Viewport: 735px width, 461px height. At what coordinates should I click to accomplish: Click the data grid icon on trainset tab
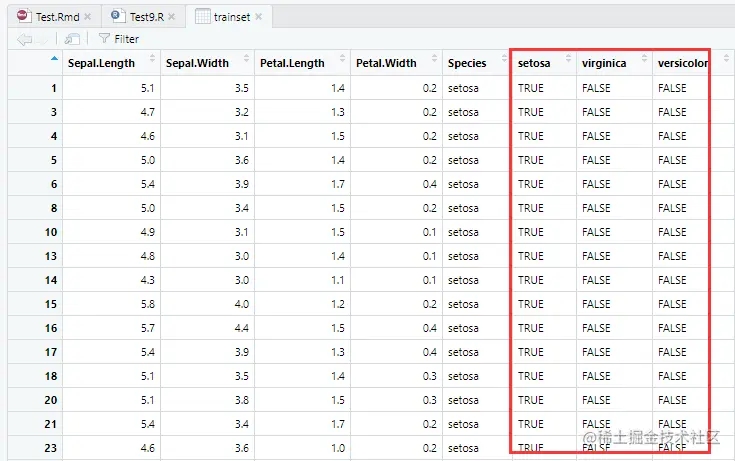click(202, 16)
